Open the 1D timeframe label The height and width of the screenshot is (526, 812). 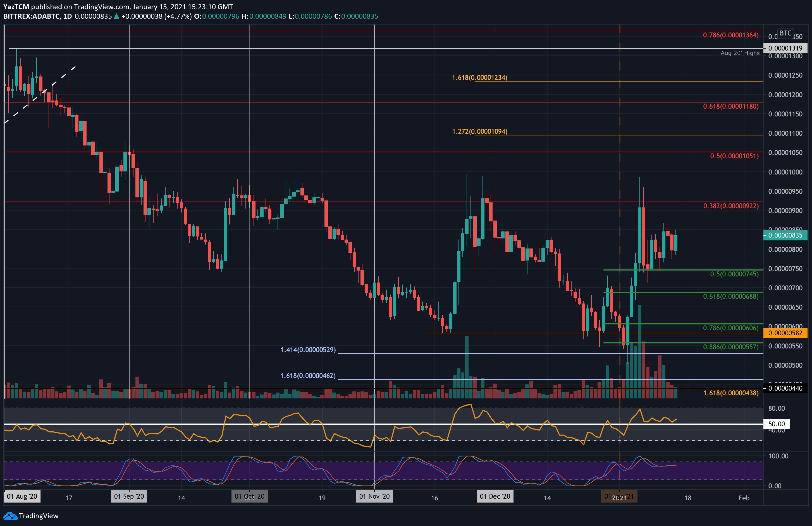68,16
